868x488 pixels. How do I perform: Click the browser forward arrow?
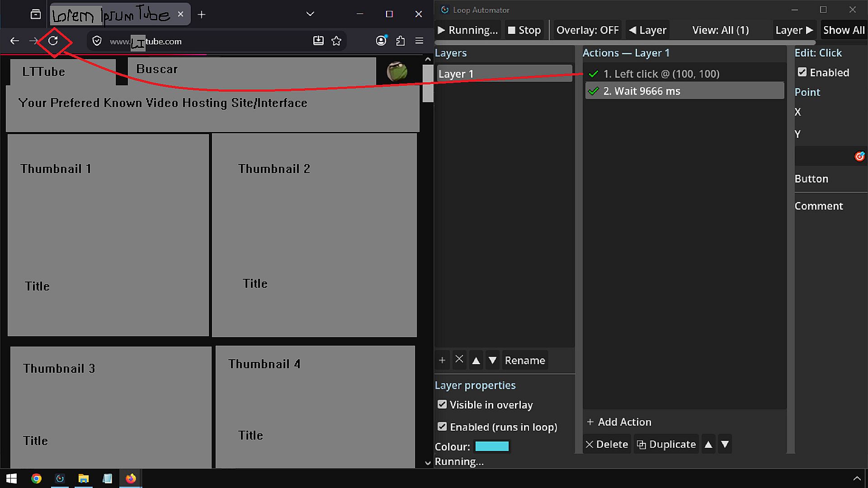point(33,41)
